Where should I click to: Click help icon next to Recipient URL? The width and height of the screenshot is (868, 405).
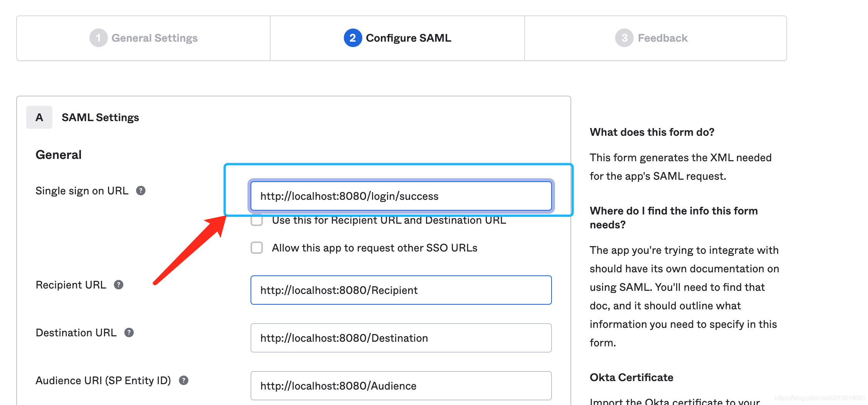[118, 285]
